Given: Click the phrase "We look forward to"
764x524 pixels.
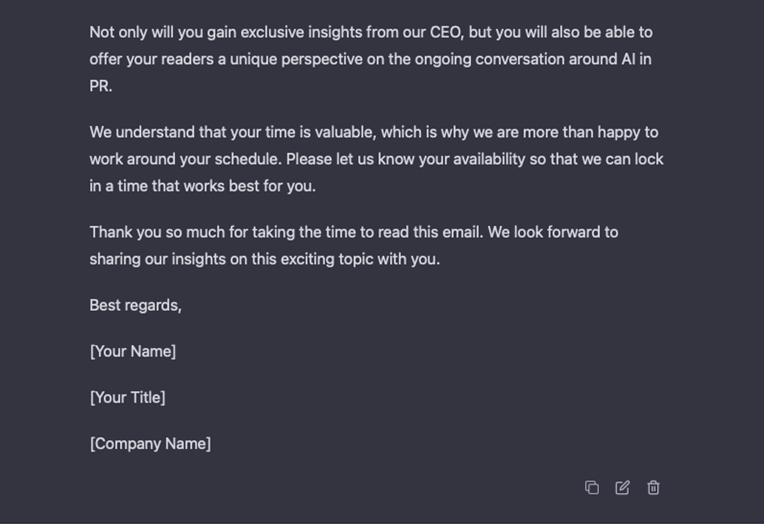Looking at the screenshot, I should pyautogui.click(x=553, y=232).
